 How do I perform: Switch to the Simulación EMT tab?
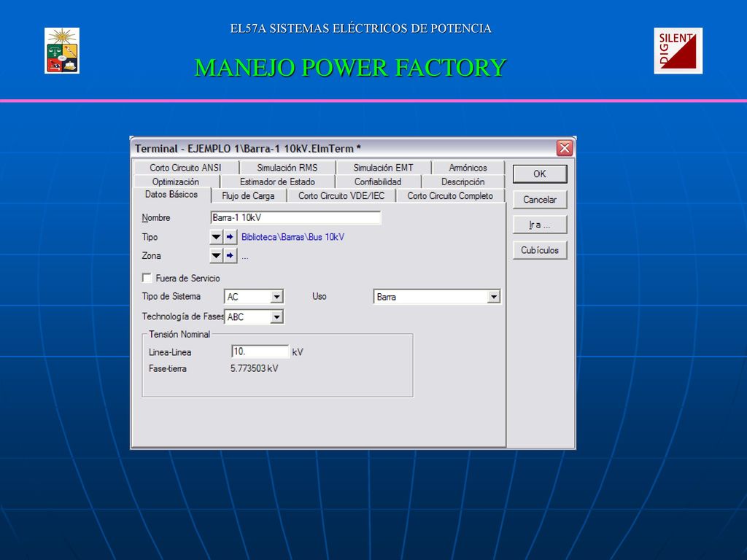pos(384,168)
